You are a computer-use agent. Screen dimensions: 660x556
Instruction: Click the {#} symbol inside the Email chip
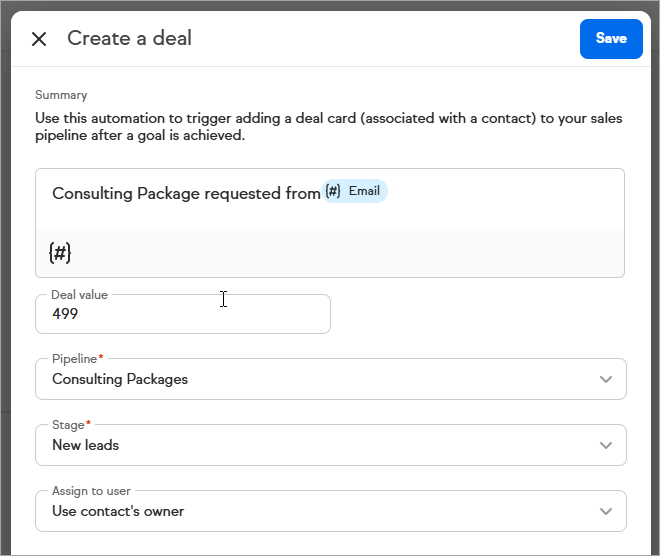pyautogui.click(x=334, y=192)
